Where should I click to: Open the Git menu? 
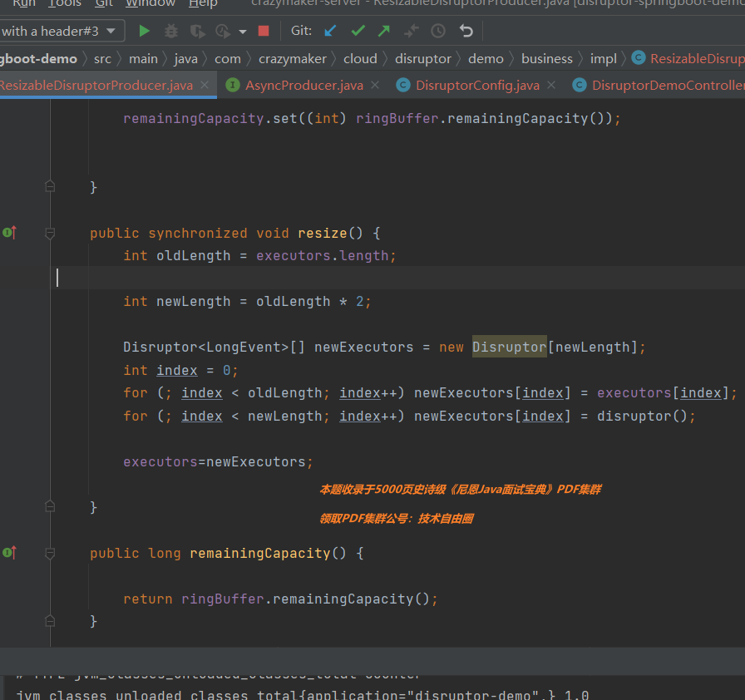tap(104, 3)
